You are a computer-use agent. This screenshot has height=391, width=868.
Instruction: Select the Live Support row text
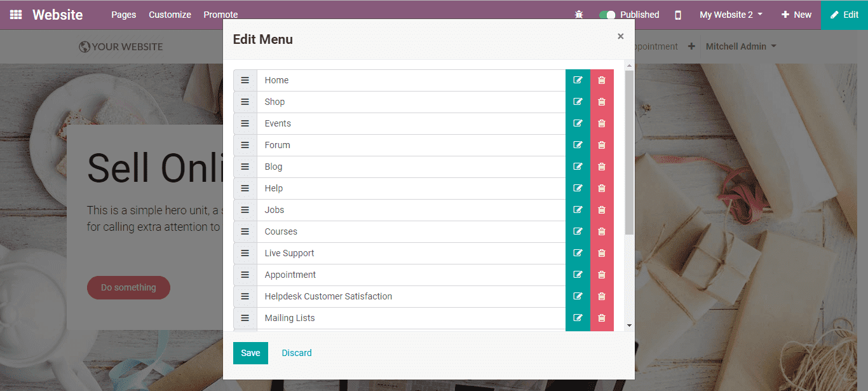pyautogui.click(x=290, y=253)
